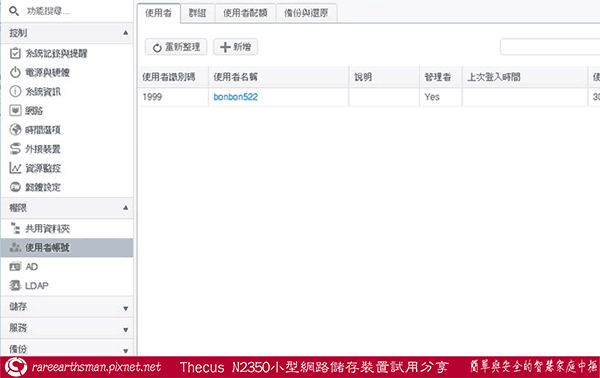Open 資源監控 chart icon

coord(15,168)
